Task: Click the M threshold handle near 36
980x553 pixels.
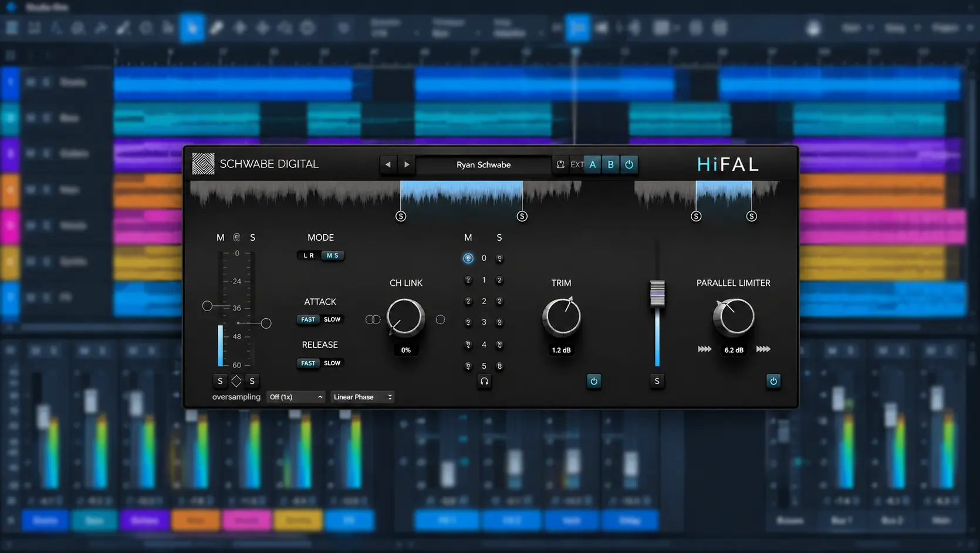Action: point(207,306)
